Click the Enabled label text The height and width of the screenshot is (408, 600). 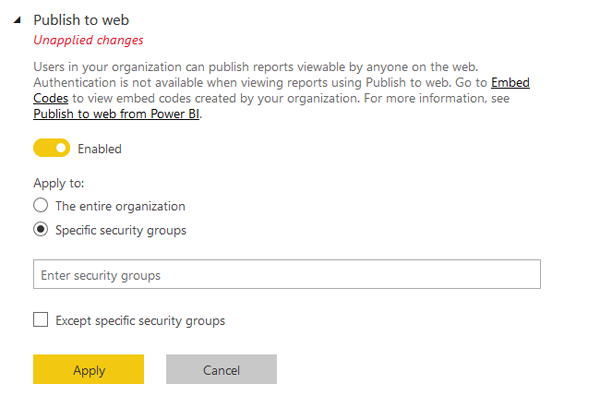click(x=99, y=149)
